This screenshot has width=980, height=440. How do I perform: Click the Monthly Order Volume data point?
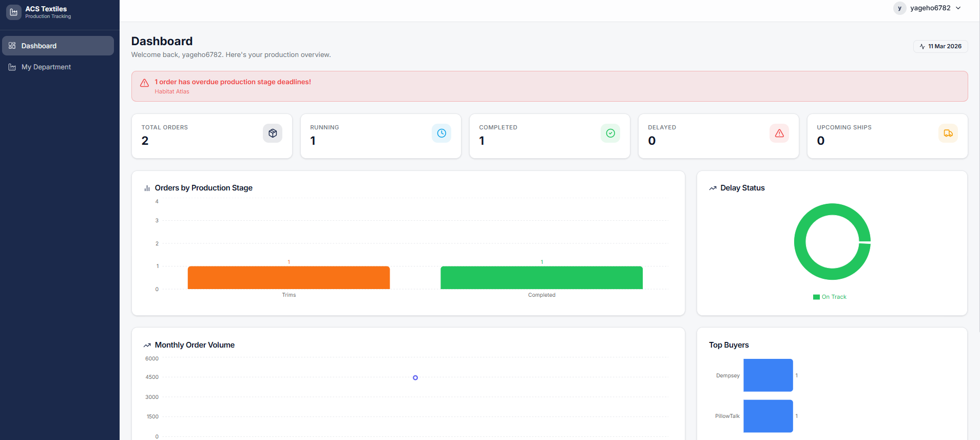pyautogui.click(x=415, y=378)
